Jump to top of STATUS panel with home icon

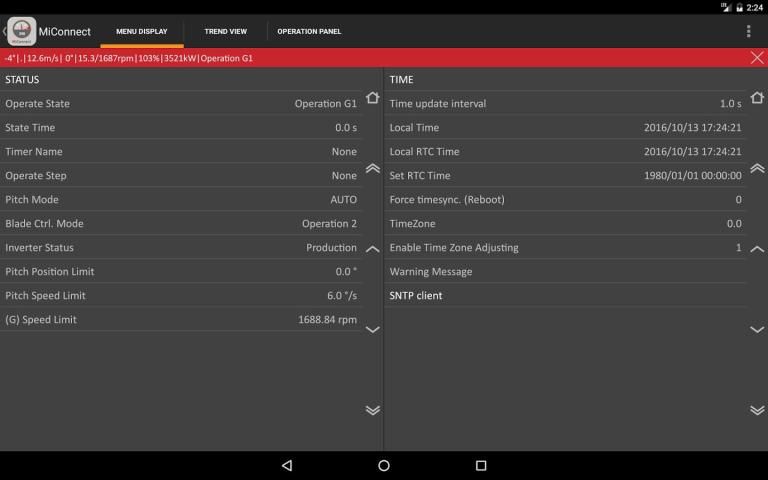[372, 98]
